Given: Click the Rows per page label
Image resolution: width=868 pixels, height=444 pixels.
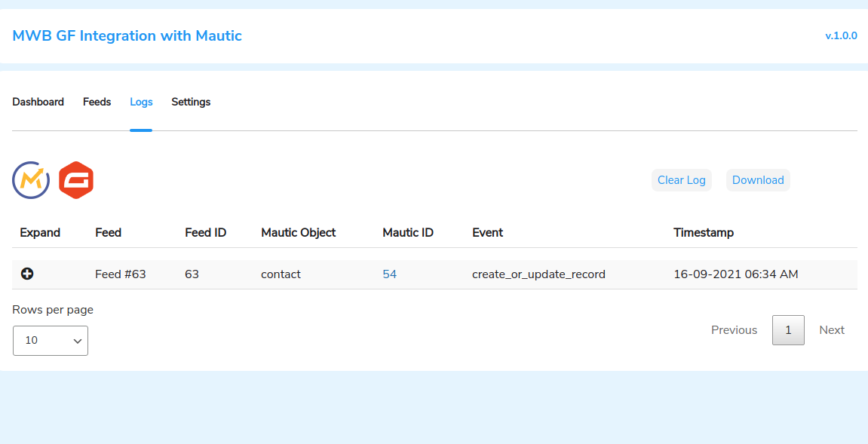Looking at the screenshot, I should coord(53,310).
